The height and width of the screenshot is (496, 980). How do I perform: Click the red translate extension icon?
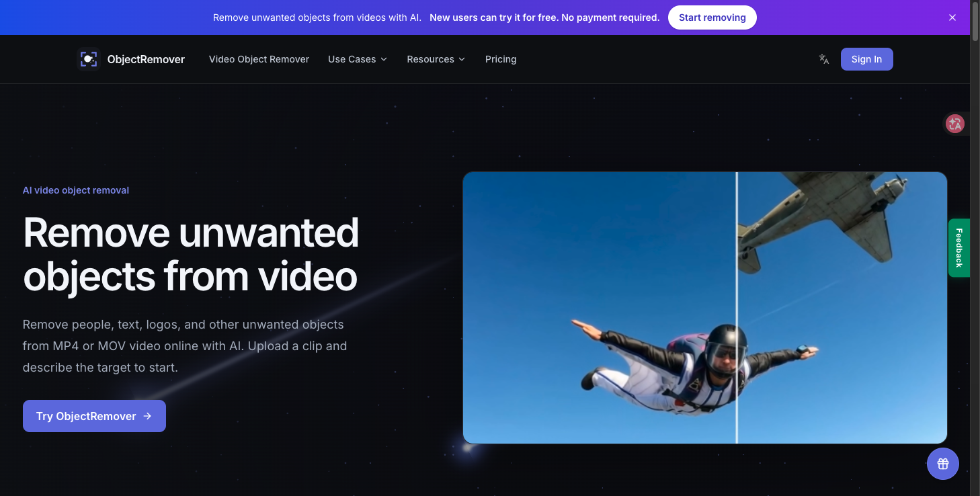(955, 124)
